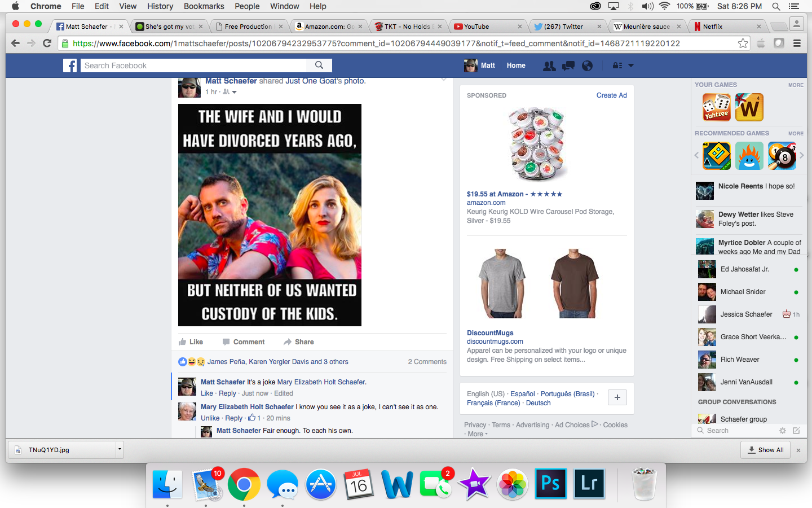Start new message compose icon in chat
The image size is (812, 508).
click(x=796, y=431)
